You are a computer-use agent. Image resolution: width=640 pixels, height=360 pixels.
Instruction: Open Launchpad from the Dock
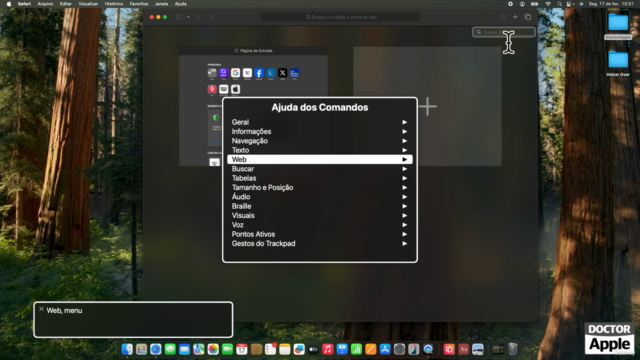point(141,349)
